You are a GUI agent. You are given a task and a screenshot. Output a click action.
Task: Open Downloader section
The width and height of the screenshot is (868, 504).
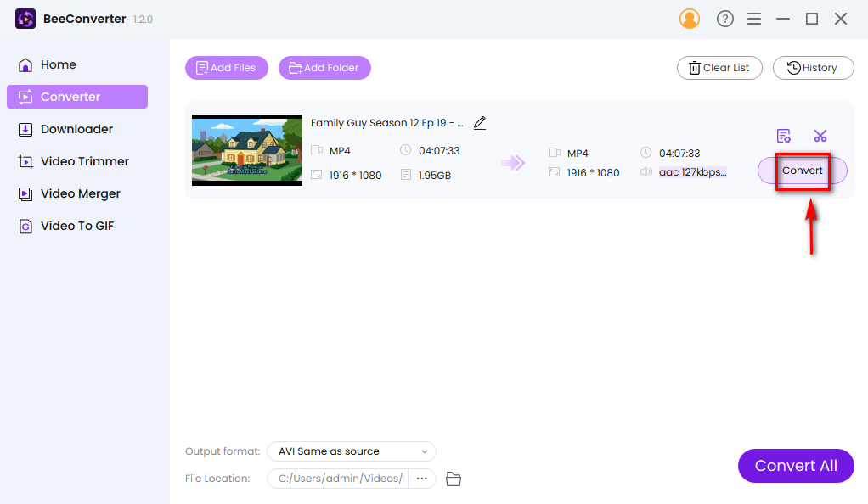[77, 129]
